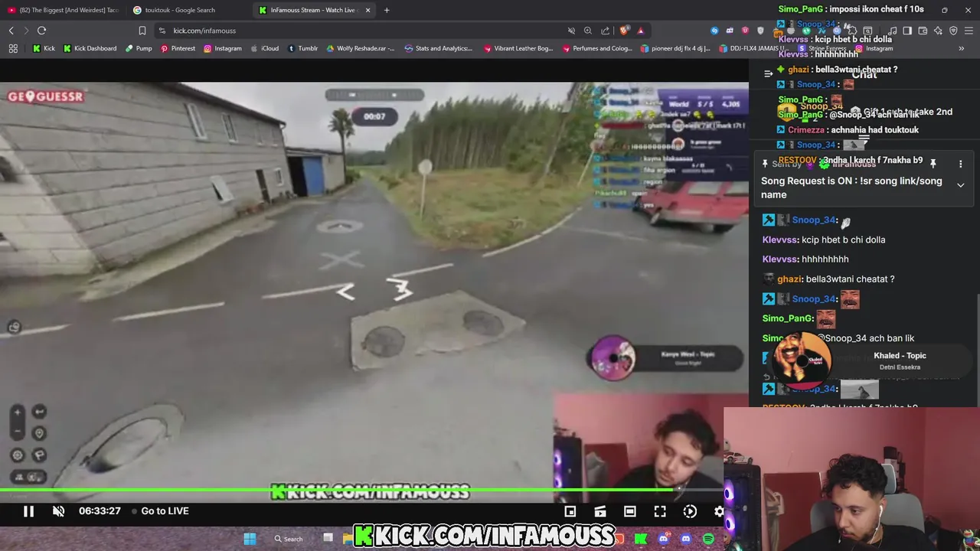Viewport: 980px width, 551px height.
Task: Zoom in on GeoGuessr map
Action: (x=18, y=412)
